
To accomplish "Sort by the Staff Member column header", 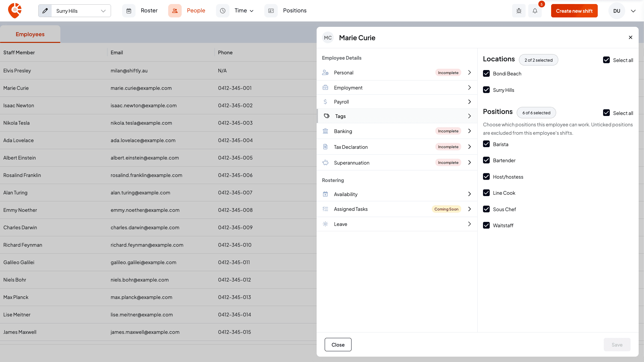I will coord(19,53).
